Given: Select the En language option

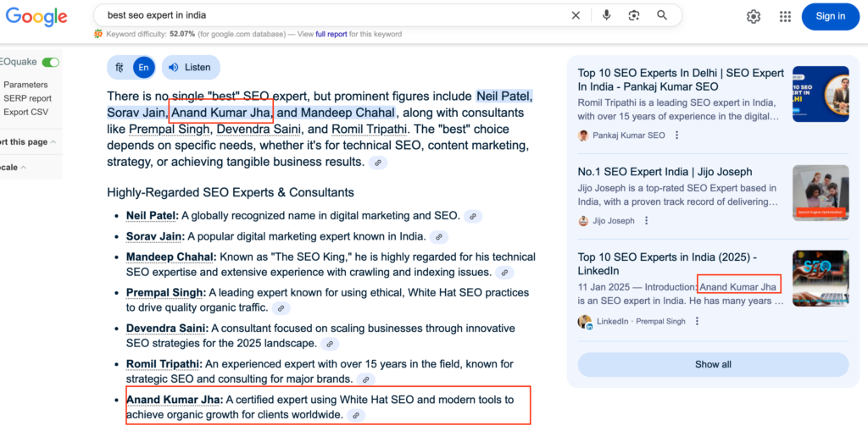Looking at the screenshot, I should point(142,67).
